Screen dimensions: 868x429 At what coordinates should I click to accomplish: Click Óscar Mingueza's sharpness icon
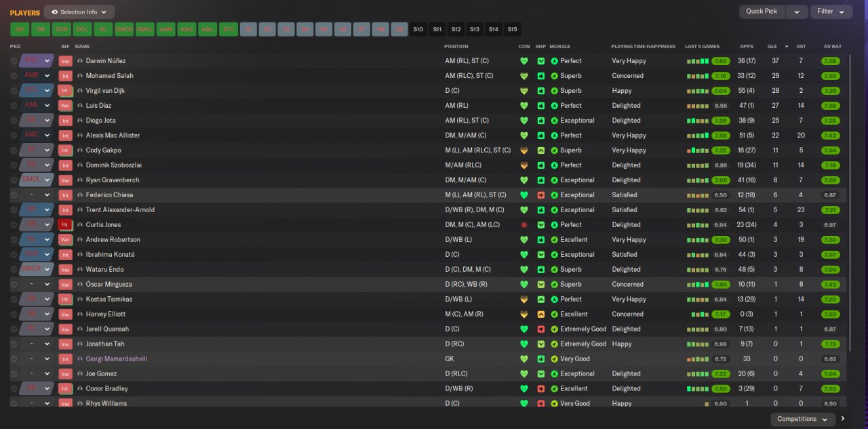click(x=540, y=285)
